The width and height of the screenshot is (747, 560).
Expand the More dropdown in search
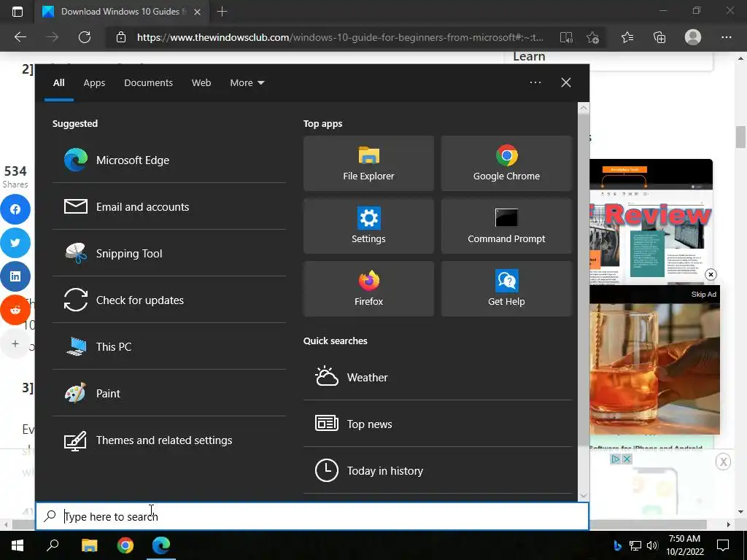pos(247,83)
